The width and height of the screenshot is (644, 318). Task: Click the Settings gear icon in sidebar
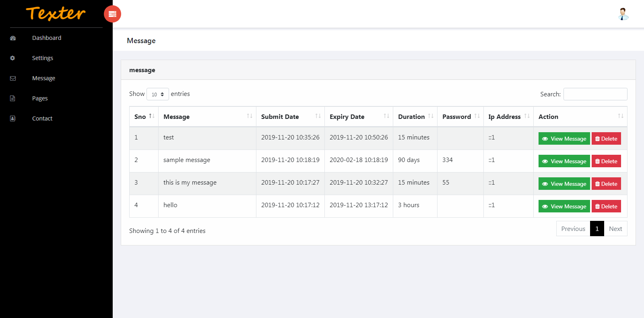tap(13, 58)
